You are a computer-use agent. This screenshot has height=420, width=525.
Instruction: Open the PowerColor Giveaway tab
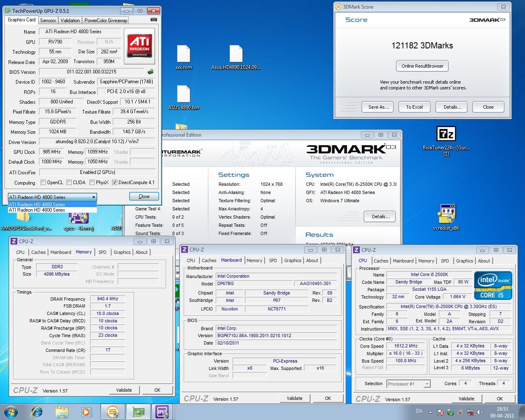tap(106, 20)
